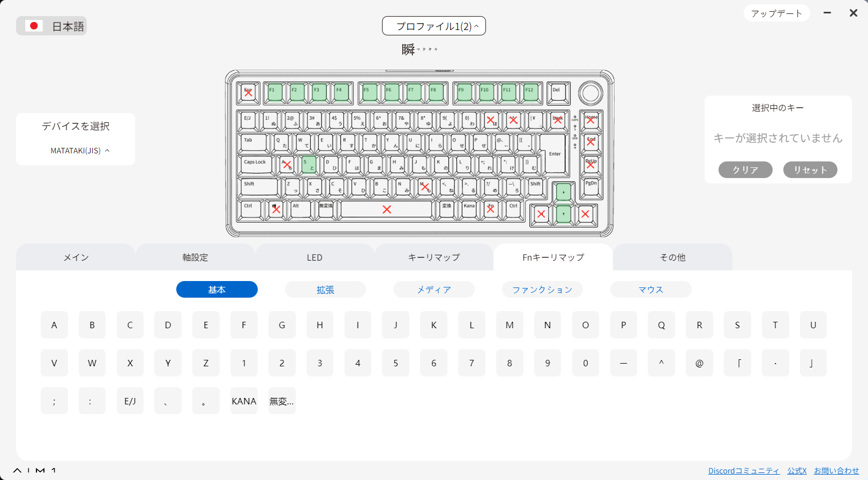This screenshot has height=480, width=868.
Task: Click the F5 key on keyboard diagram
Action: click(369, 93)
